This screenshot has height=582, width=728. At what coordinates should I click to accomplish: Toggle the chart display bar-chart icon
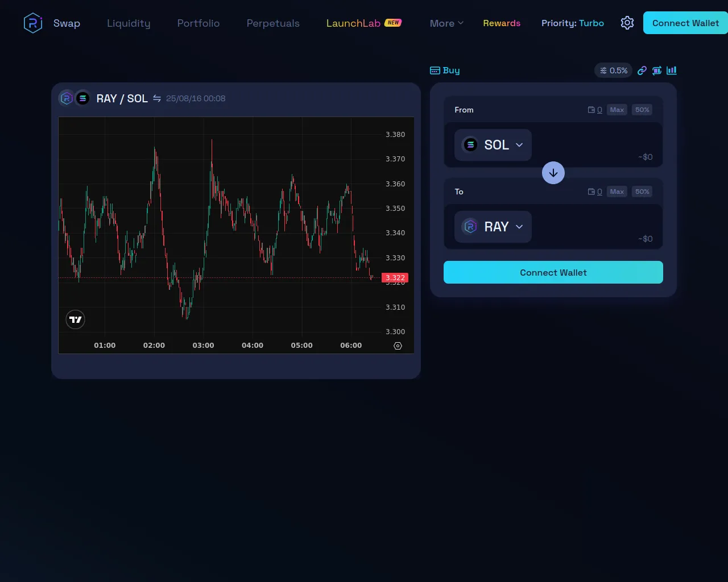pyautogui.click(x=672, y=70)
